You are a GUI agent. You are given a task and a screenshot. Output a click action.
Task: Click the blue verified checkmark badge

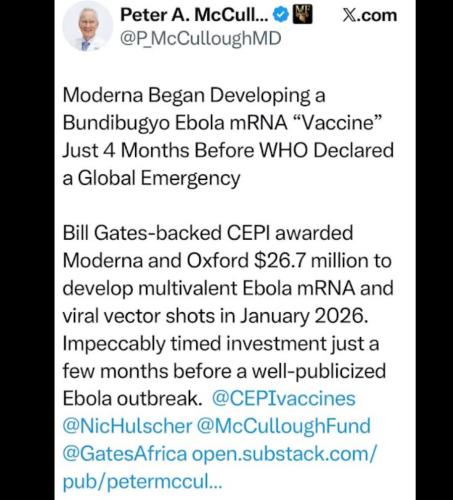281,15
